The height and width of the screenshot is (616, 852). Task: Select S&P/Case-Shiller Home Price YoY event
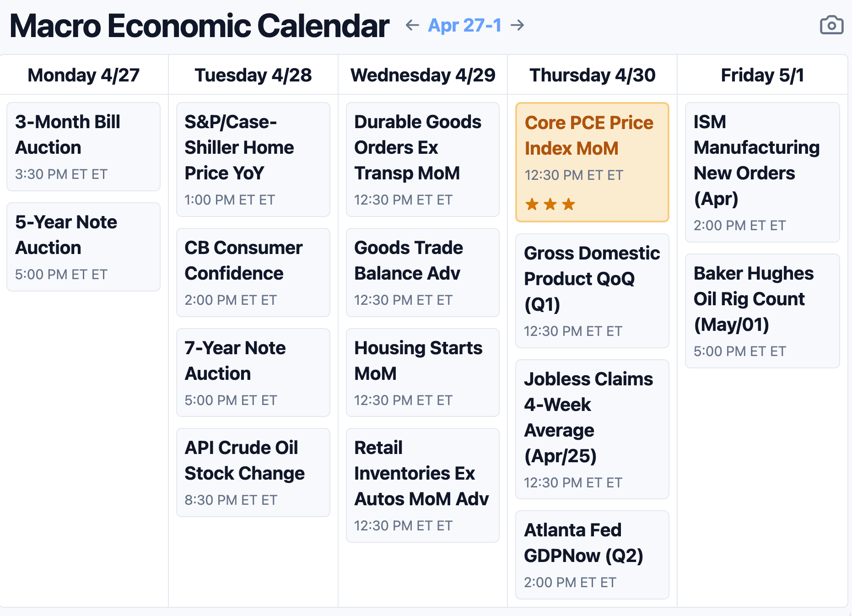[253, 159]
